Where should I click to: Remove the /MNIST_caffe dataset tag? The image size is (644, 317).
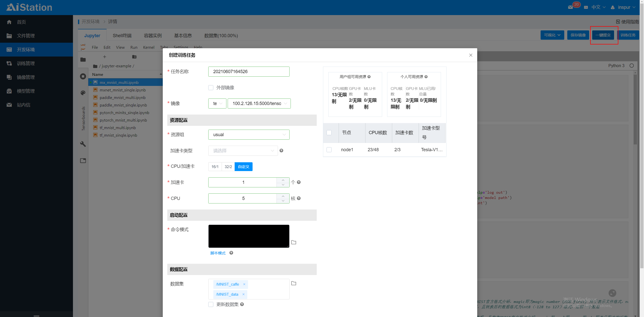coord(244,284)
